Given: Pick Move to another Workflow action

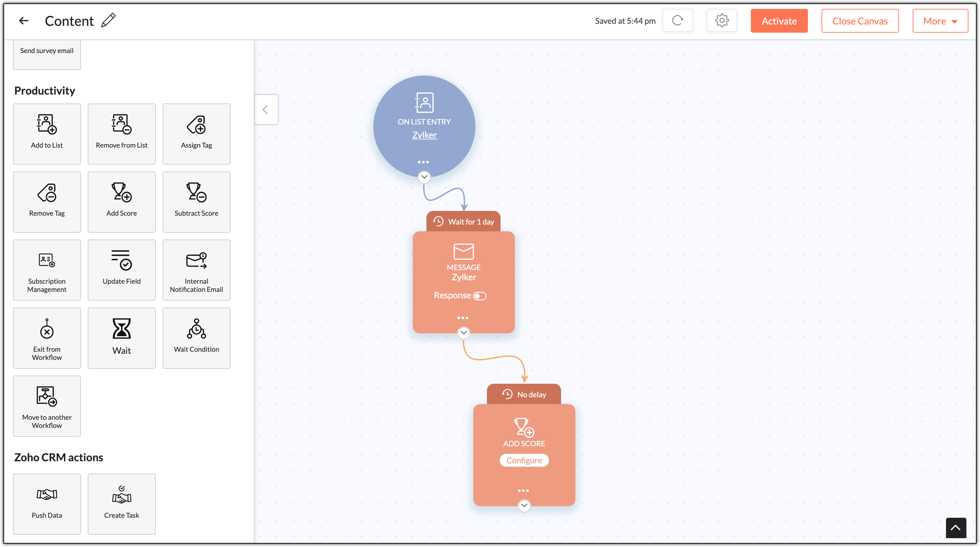Looking at the screenshot, I should [47, 406].
